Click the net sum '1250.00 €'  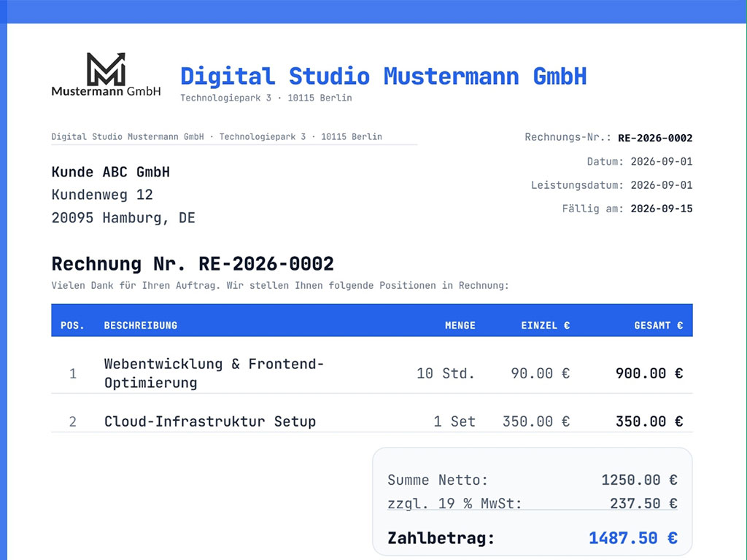[639, 480]
